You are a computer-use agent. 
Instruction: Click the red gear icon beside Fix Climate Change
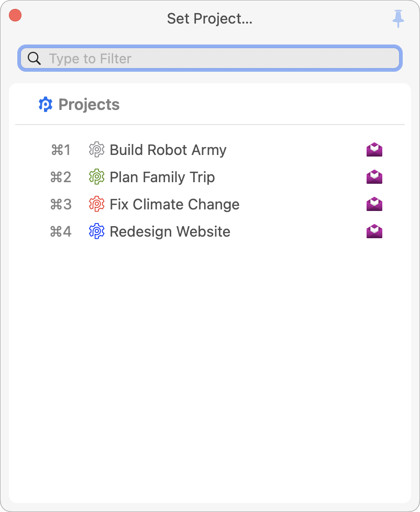tap(97, 204)
